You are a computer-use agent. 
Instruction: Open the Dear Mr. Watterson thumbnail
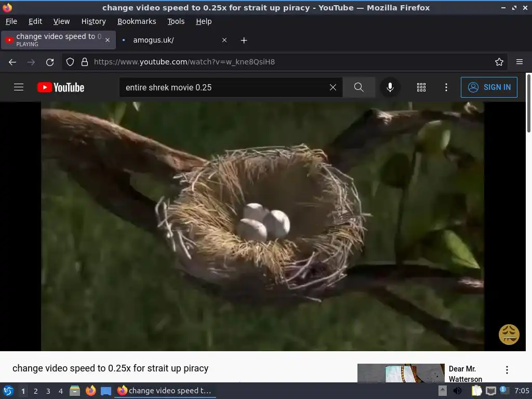[x=401, y=373]
